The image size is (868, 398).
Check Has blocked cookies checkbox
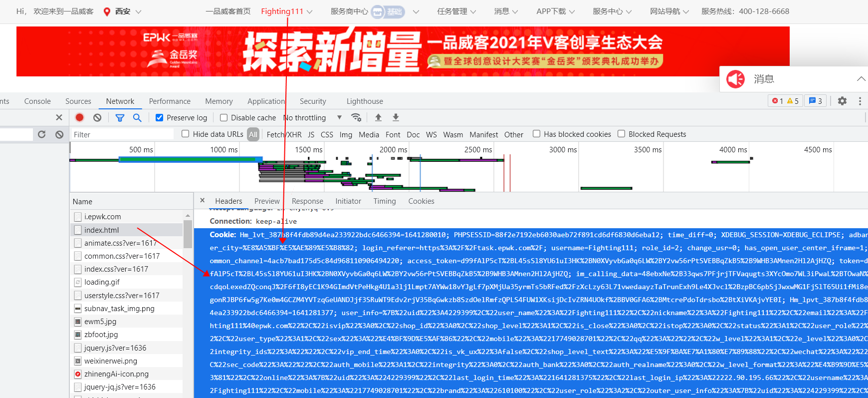click(x=536, y=134)
